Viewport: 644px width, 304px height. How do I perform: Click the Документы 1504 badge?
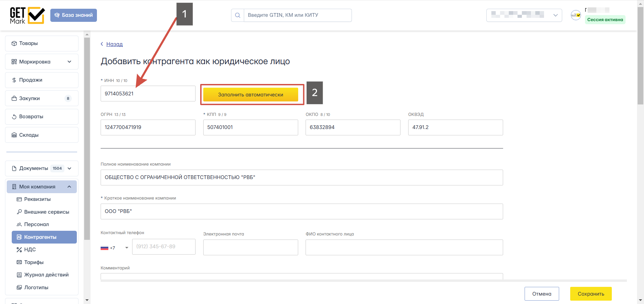(57, 168)
